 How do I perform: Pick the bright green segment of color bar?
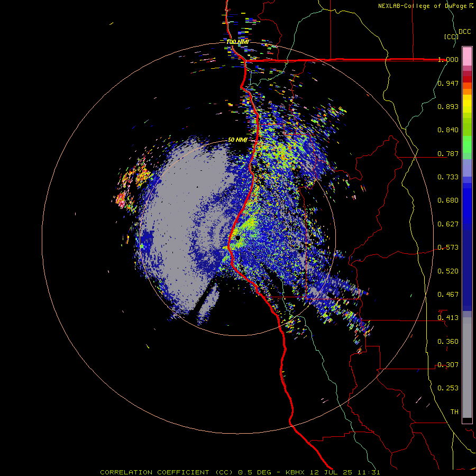pyautogui.click(x=467, y=144)
